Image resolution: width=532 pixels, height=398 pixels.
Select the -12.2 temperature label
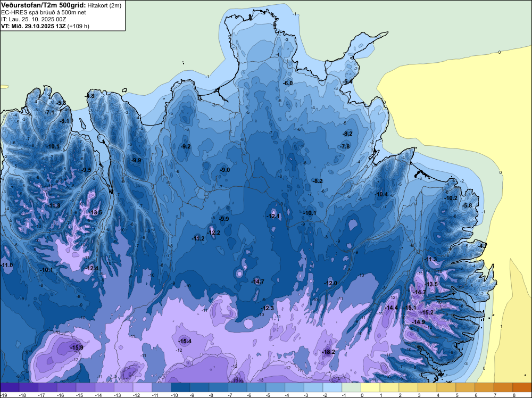[x=214, y=233]
